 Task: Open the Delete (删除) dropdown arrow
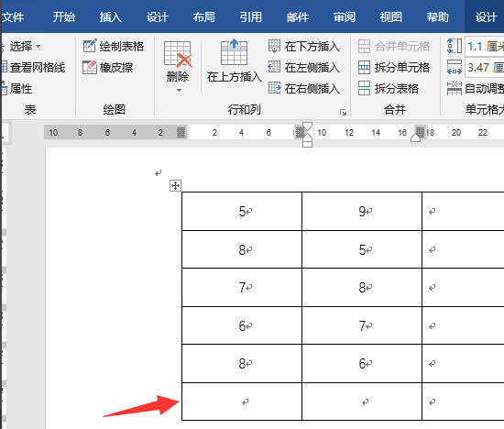click(179, 91)
